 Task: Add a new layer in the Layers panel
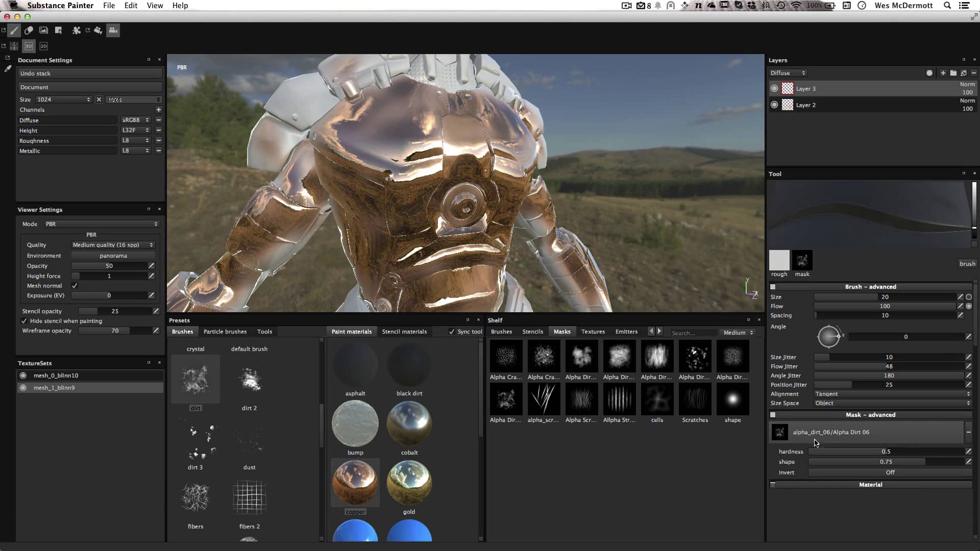[x=943, y=73]
